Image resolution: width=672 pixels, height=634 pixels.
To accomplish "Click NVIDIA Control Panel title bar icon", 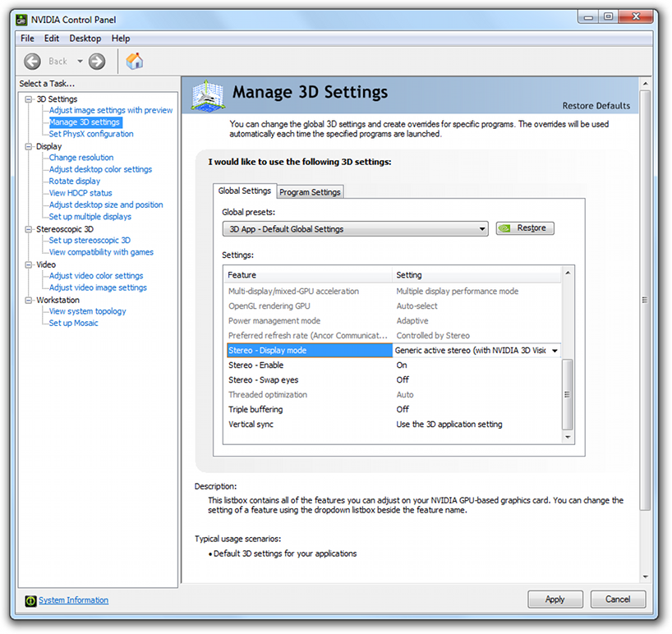I will 21,20.
